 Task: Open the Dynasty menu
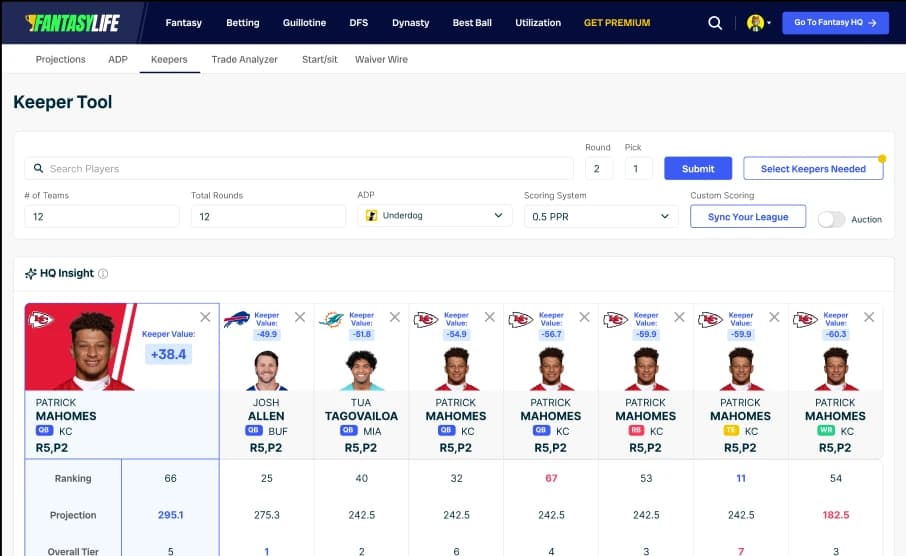[410, 23]
